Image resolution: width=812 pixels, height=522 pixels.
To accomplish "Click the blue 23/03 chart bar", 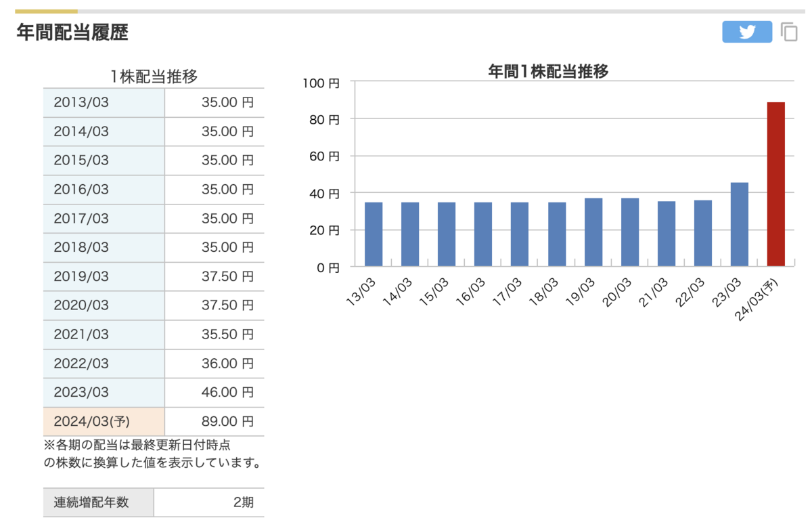I will click(x=740, y=225).
